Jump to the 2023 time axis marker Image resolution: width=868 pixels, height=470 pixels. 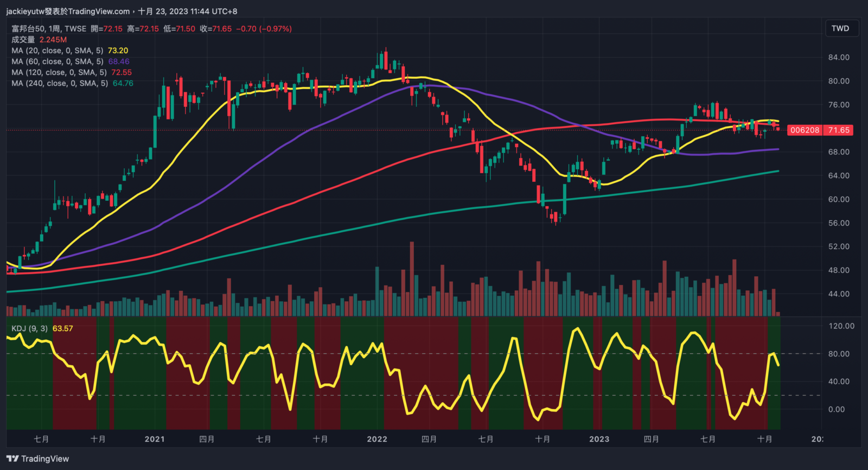click(599, 439)
